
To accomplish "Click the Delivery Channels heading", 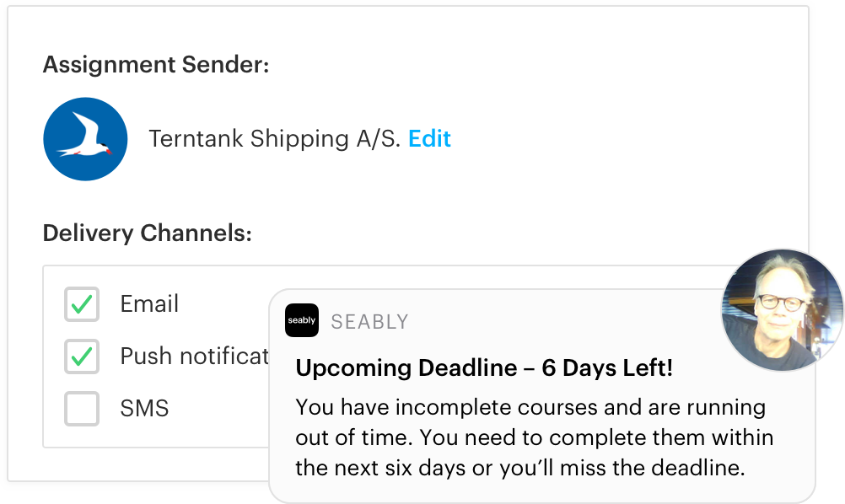I will click(x=148, y=233).
